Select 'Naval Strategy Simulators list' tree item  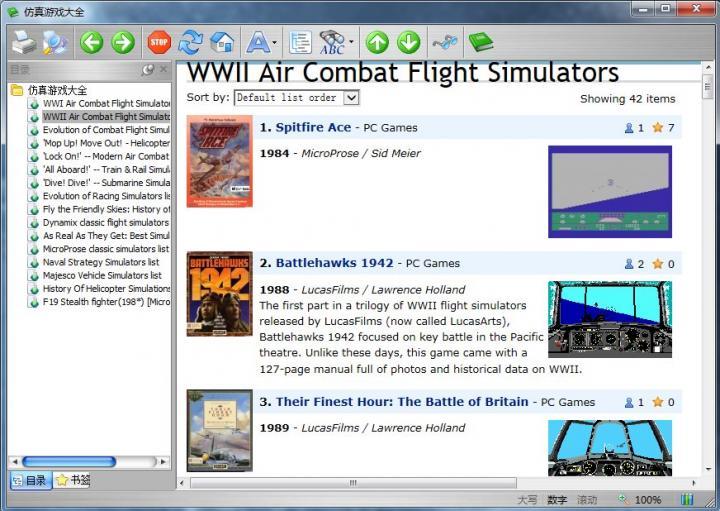[101, 262]
